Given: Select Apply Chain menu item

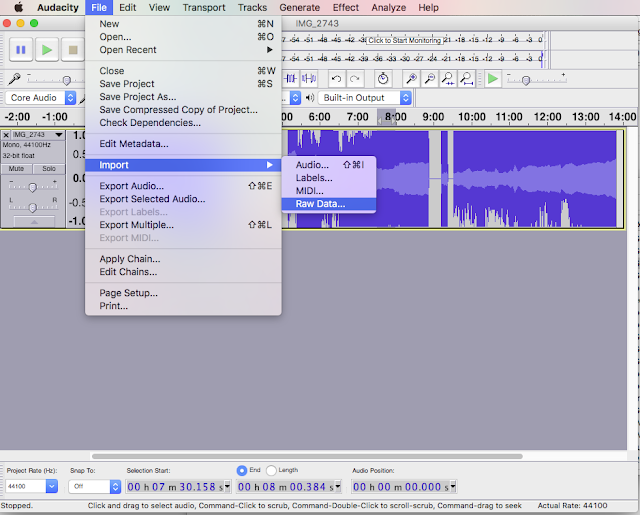Looking at the screenshot, I should [x=183, y=259].
